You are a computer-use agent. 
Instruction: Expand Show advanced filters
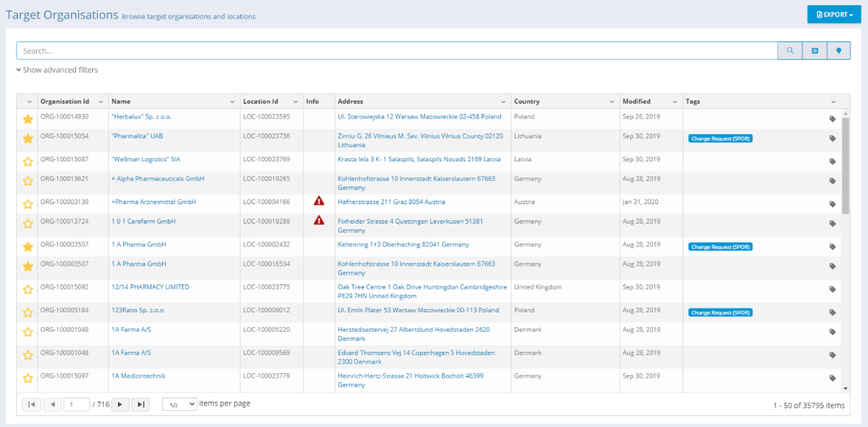coord(58,70)
